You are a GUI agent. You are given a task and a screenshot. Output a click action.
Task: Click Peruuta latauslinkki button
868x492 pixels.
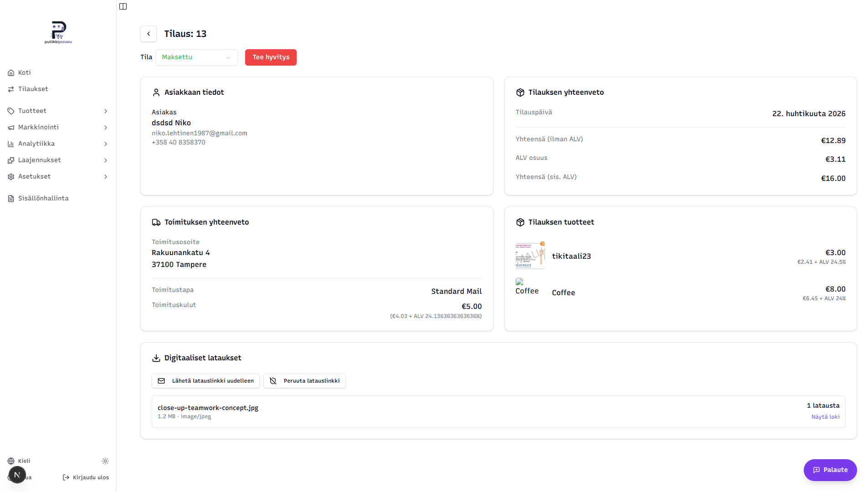(x=304, y=381)
